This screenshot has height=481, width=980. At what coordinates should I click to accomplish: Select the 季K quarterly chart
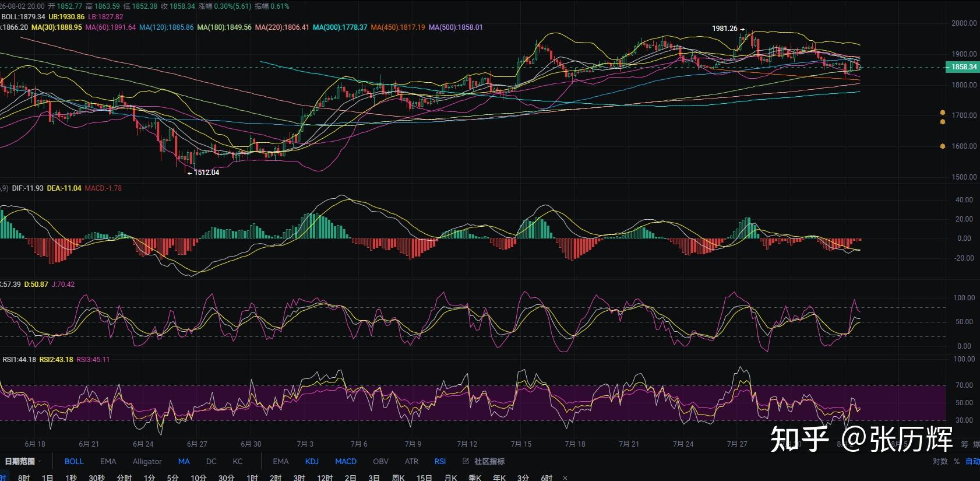point(475,478)
